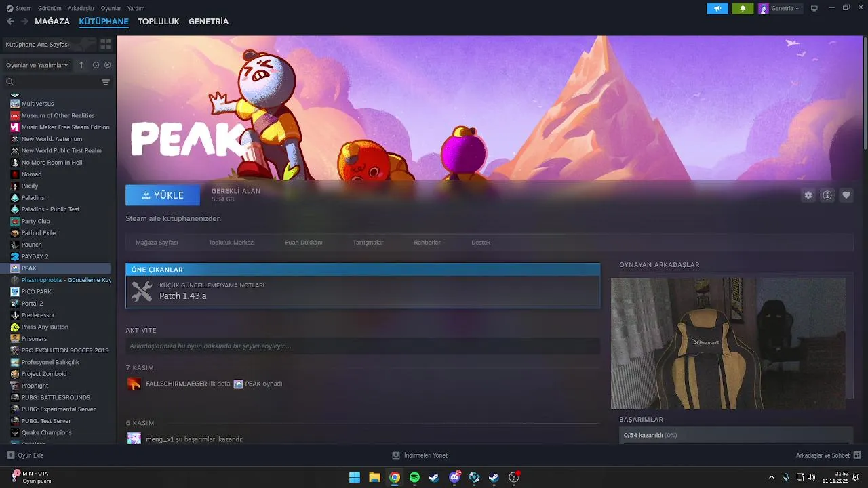Image resolution: width=868 pixels, height=488 pixels.
Task: Open the Oyunlar menu
Action: coord(111,8)
